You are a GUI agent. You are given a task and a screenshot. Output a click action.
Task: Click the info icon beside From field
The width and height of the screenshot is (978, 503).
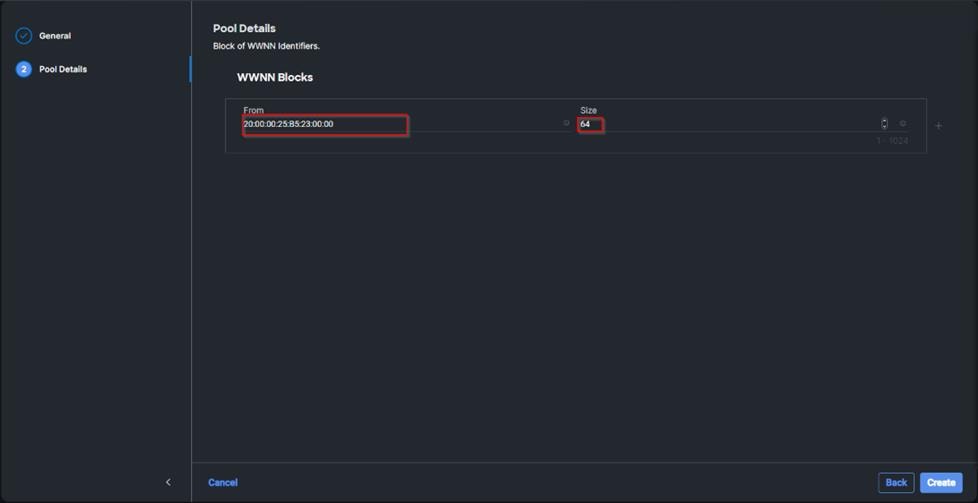tap(566, 124)
